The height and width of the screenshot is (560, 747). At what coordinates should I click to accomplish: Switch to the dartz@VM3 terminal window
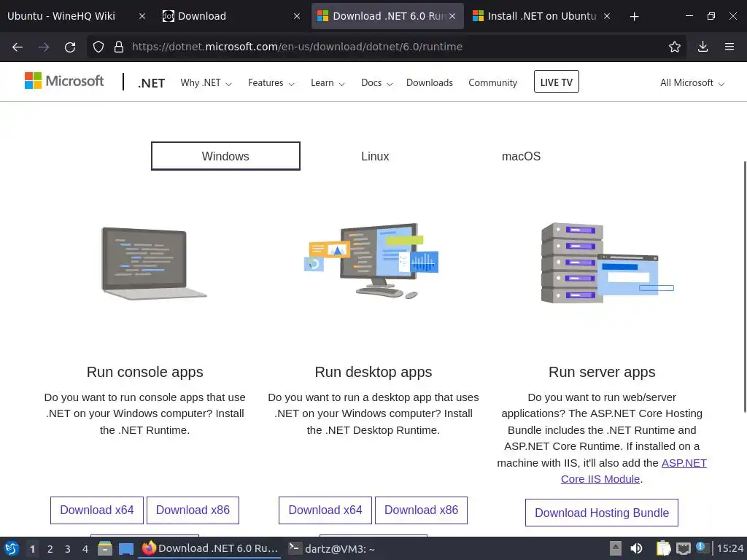(332, 548)
